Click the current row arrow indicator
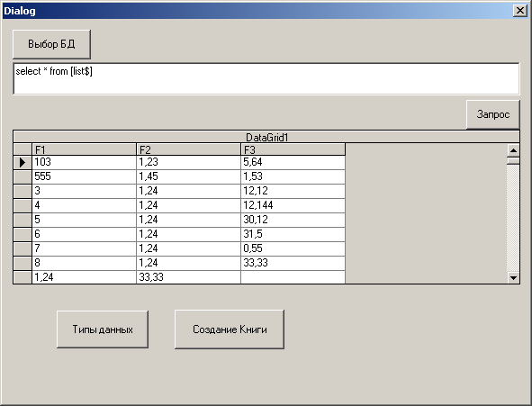This screenshot has width=532, height=406. (x=23, y=162)
